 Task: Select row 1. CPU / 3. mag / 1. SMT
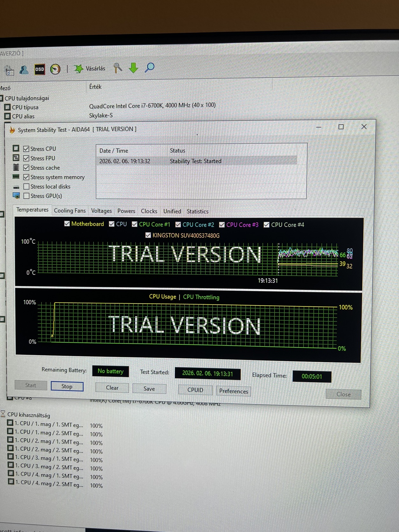[55, 459]
